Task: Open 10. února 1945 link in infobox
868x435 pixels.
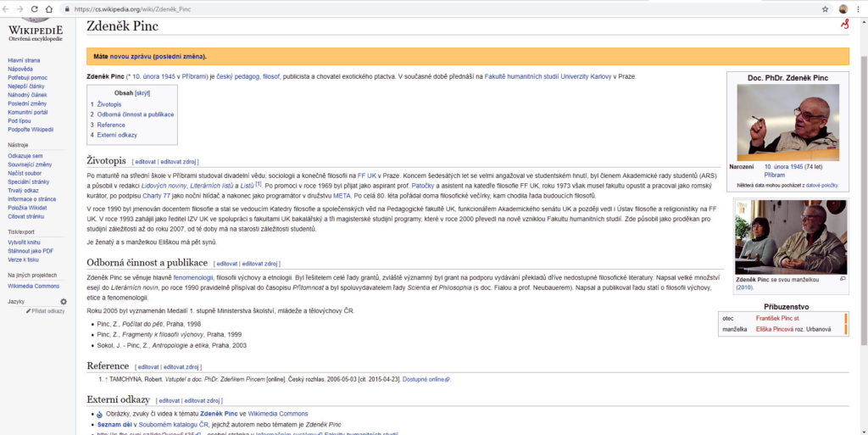Action: [784, 166]
